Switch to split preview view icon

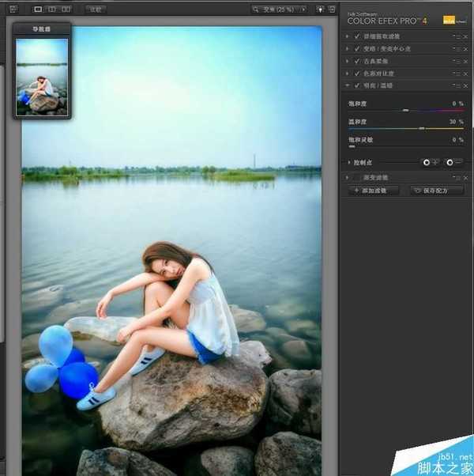52,9
